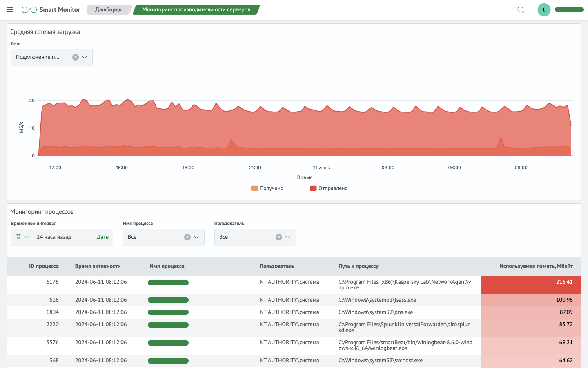Image resolution: width=588 pixels, height=368 pixels.
Task: Open the calendar icon in time interval
Action: [x=18, y=237]
